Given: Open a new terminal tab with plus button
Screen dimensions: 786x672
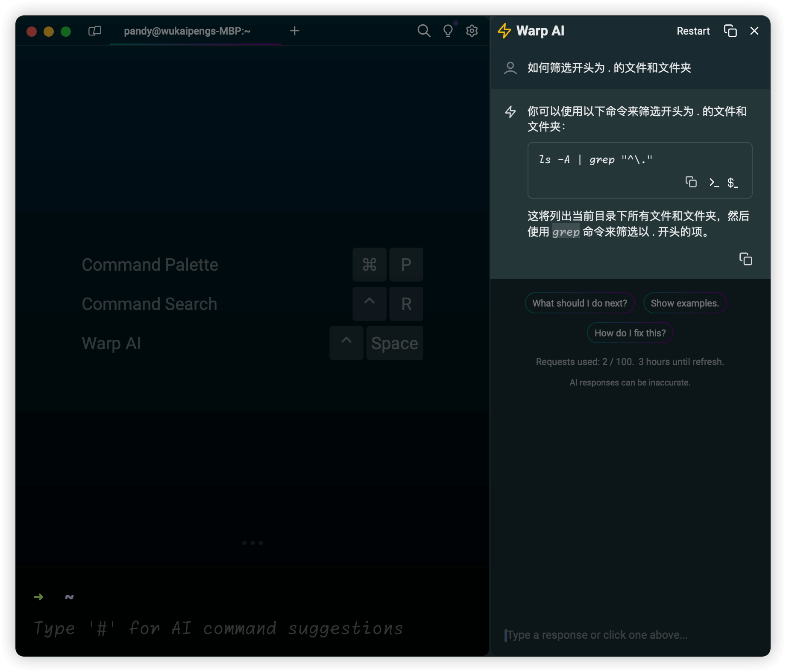Looking at the screenshot, I should [295, 31].
